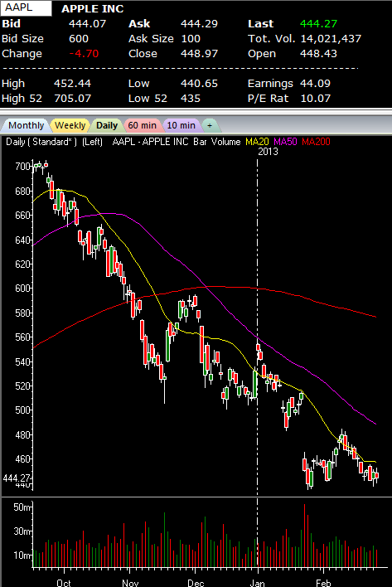The image size is (392, 587).
Task: Click the Low 52 value 435
Action: (x=191, y=99)
